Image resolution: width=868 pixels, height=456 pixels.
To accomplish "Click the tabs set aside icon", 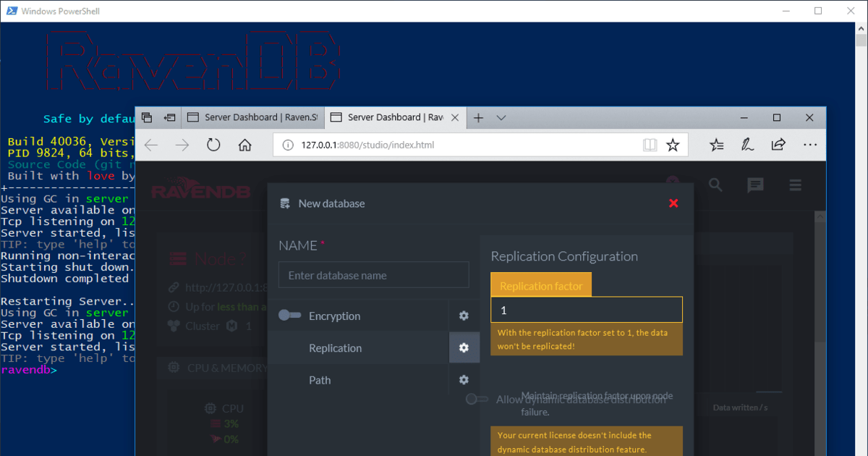I will [147, 117].
